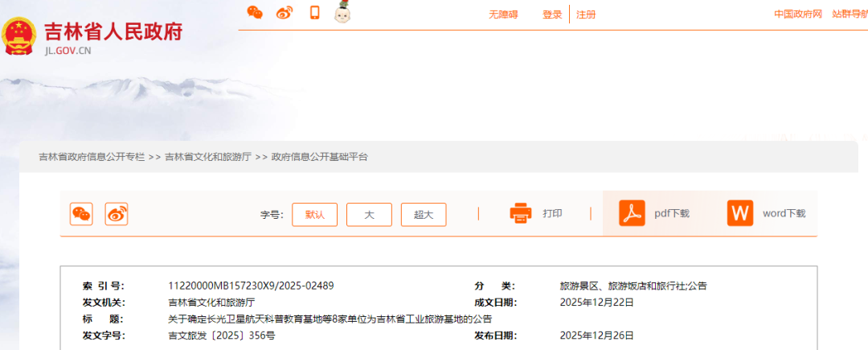Click the WeChat icon in top header
The width and height of the screenshot is (868, 350).
pyautogui.click(x=255, y=12)
